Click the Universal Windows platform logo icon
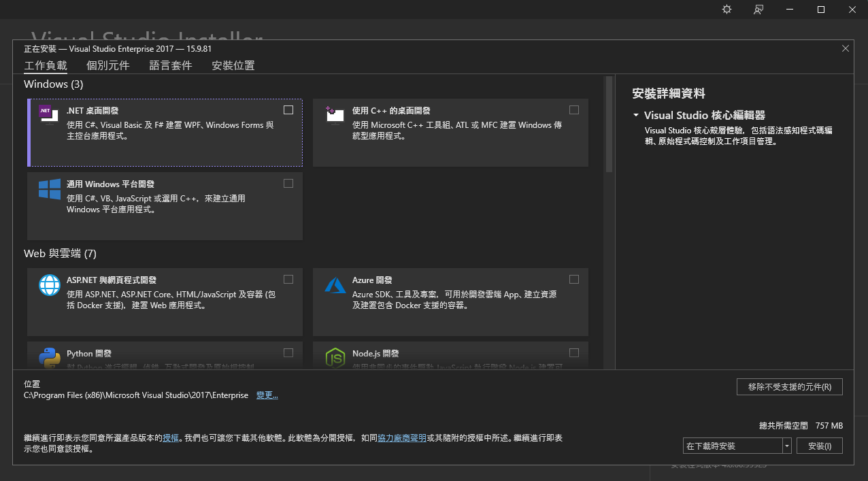Viewport: 868px width, 481px height. tap(50, 189)
